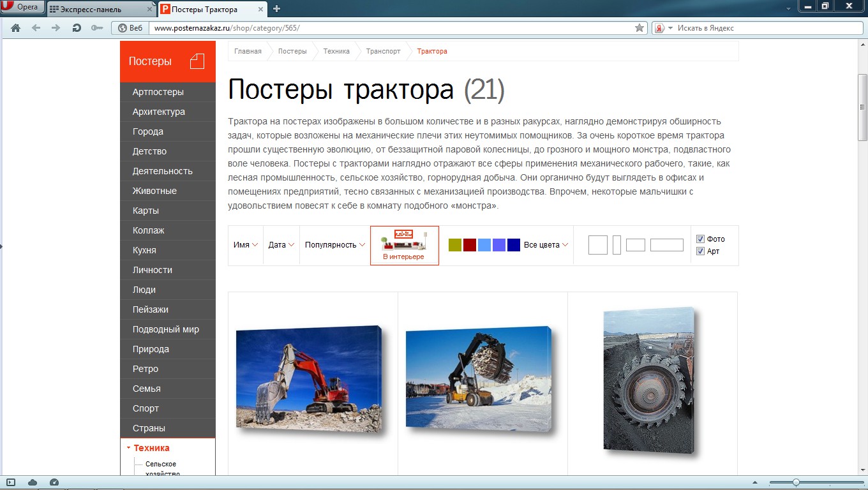This screenshot has width=868, height=490.
Task: Toggle the В интерьере view
Action: click(405, 246)
